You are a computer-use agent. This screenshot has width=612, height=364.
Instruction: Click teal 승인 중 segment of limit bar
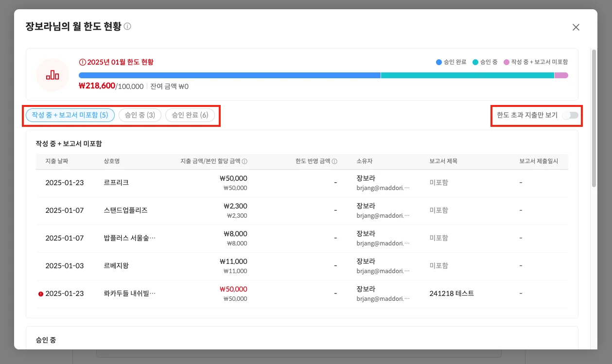467,75
